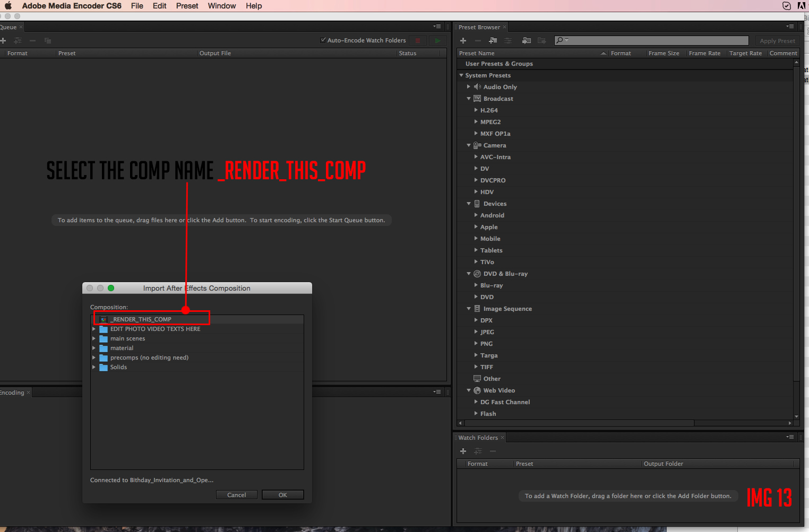Click the Watch Folders remove minus icon

click(x=493, y=451)
